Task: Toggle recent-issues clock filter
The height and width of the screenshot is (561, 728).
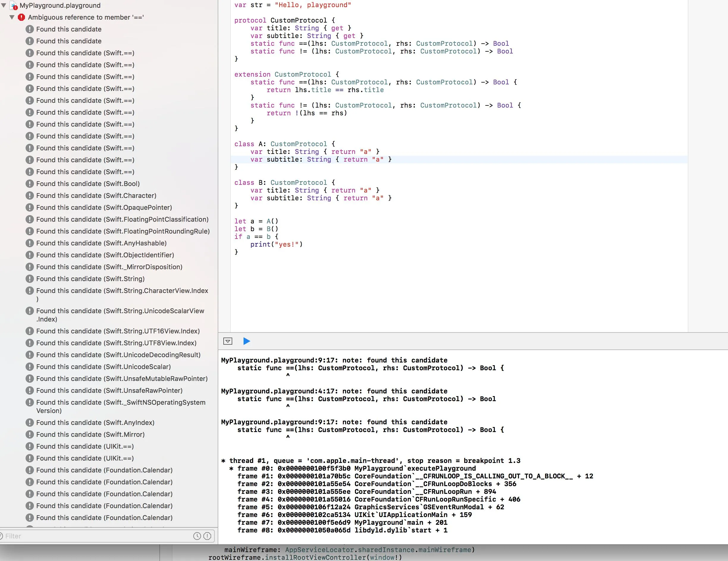Action: tap(197, 536)
